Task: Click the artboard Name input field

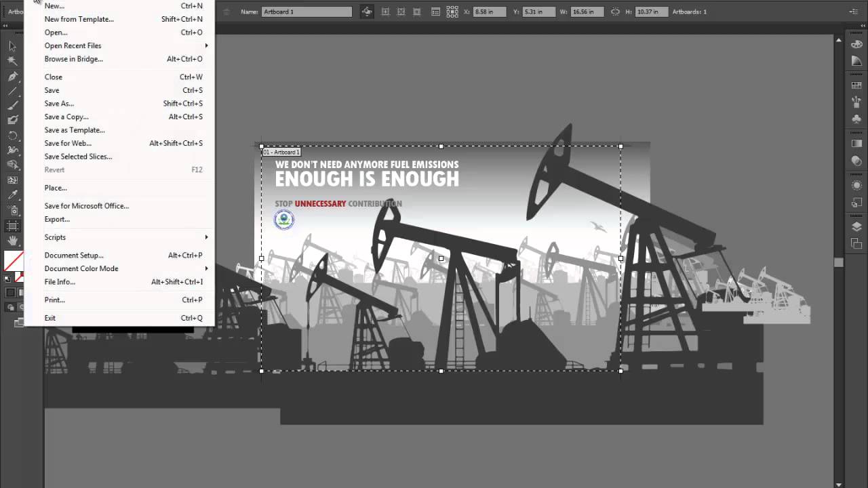Action: click(307, 12)
